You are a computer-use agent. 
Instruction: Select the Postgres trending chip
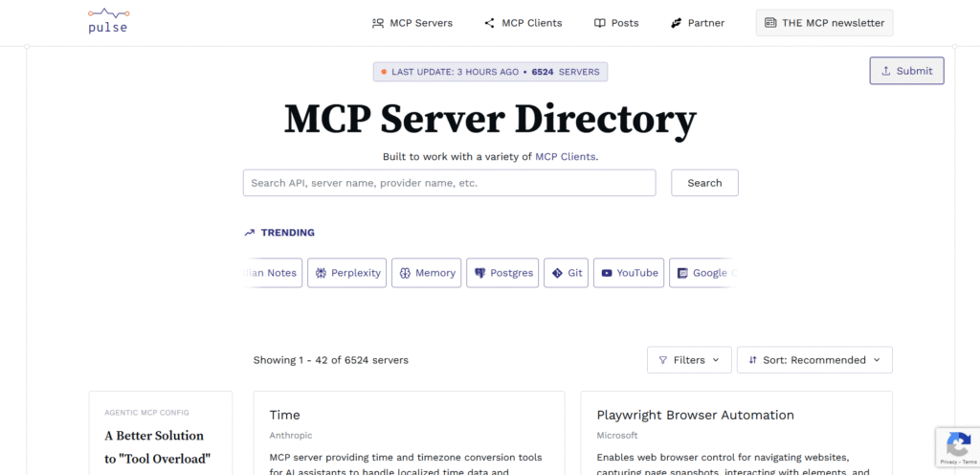502,273
